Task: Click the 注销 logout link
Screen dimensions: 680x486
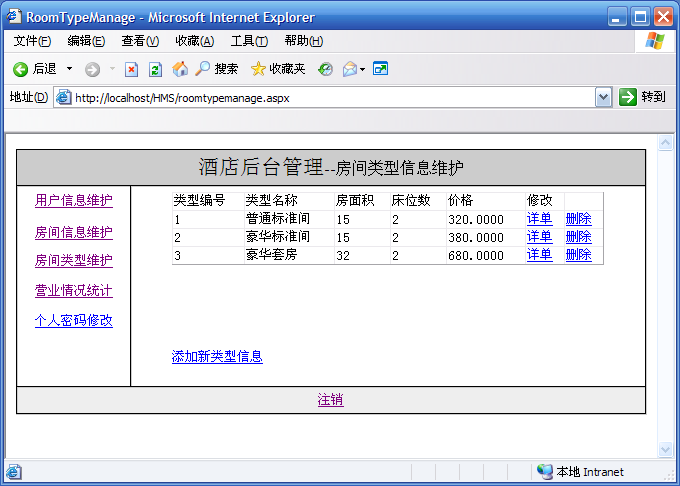Action: click(x=330, y=399)
